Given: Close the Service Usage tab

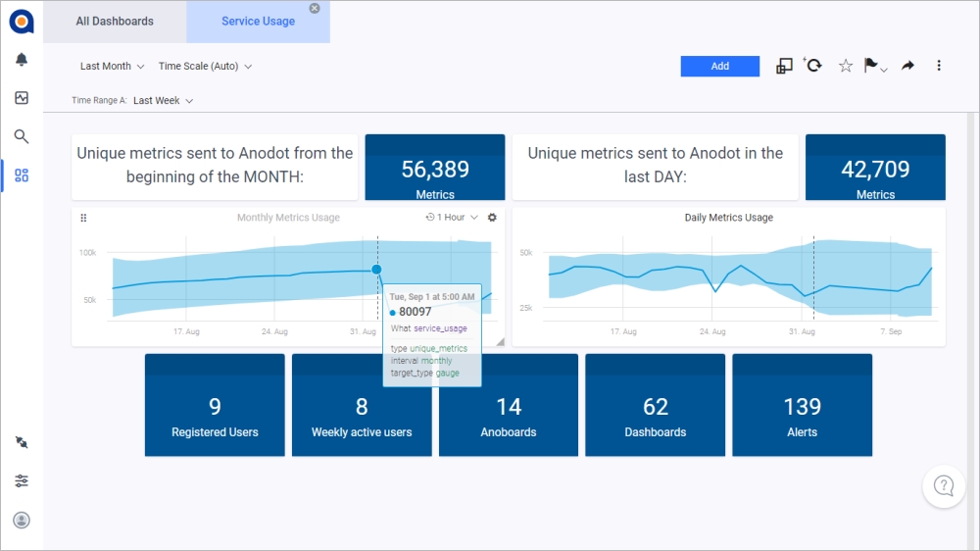Looking at the screenshot, I should (x=315, y=8).
